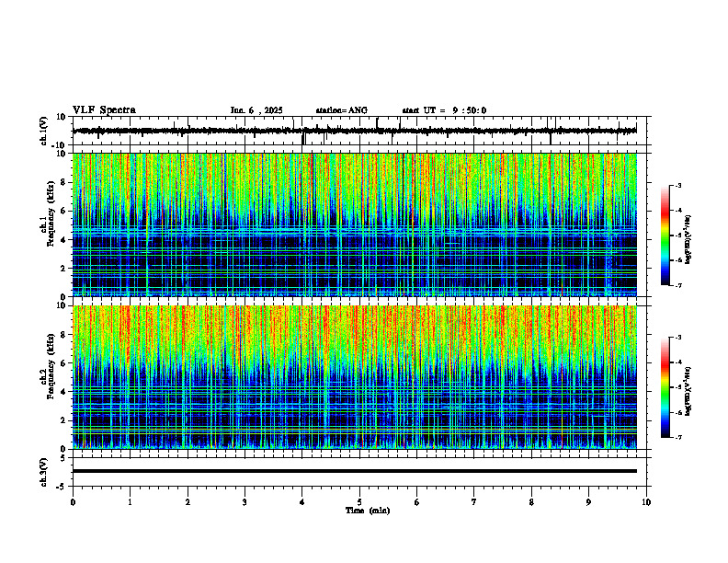Click the "6" kHz tick on ch.2 frequency axis
This screenshot has height=563, width=728.
[x=65, y=363]
